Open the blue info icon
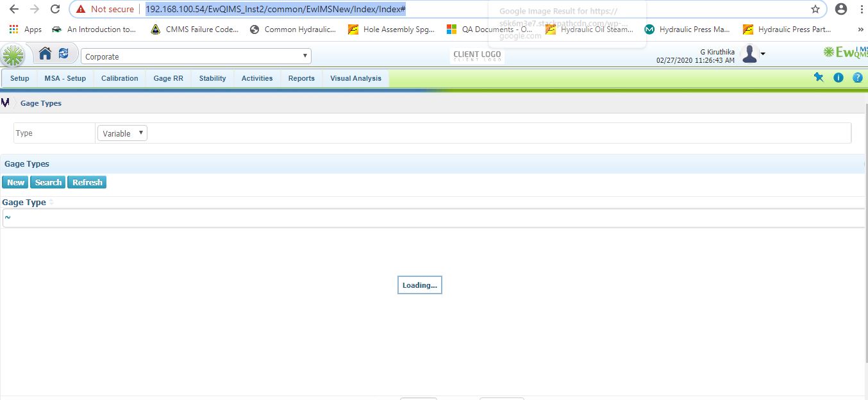 [838, 78]
